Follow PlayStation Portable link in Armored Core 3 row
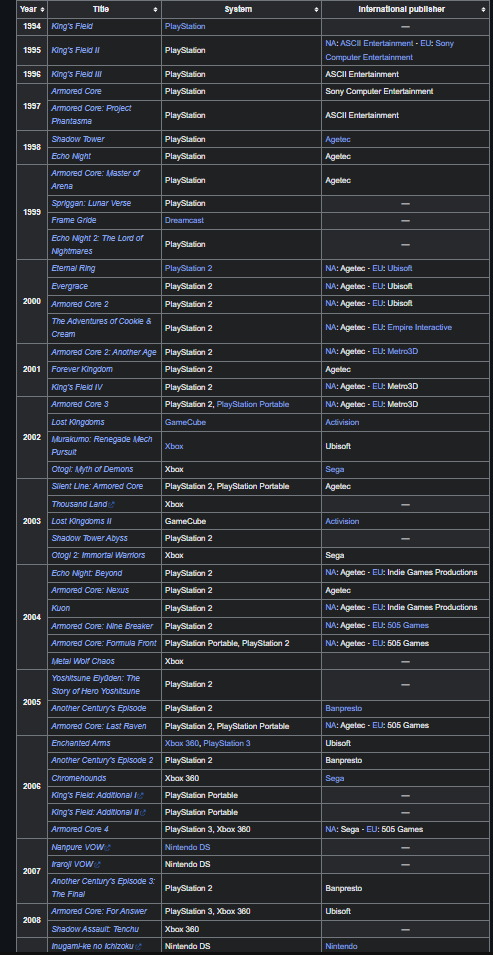493x955 pixels. tap(253, 404)
